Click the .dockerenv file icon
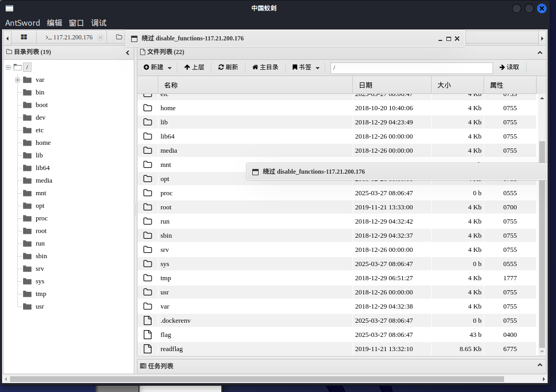The height and width of the screenshot is (392, 556). pyautogui.click(x=147, y=320)
